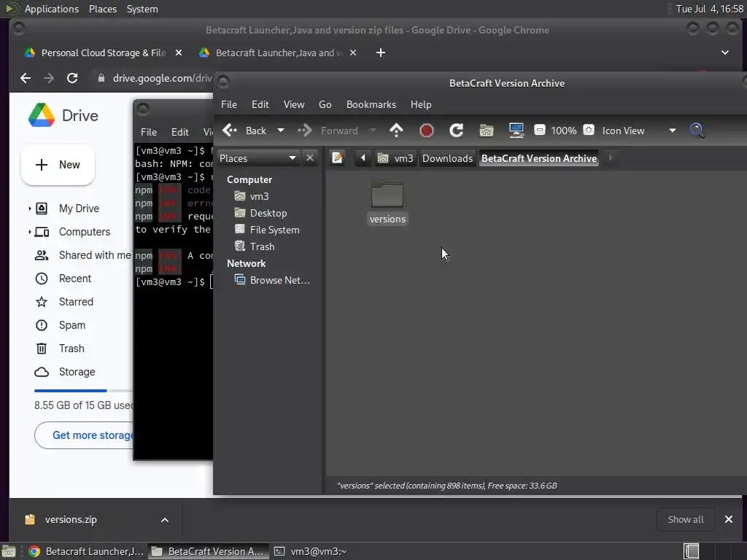Open Computers in Google Drive
This screenshot has width=747, height=560.
tap(85, 232)
